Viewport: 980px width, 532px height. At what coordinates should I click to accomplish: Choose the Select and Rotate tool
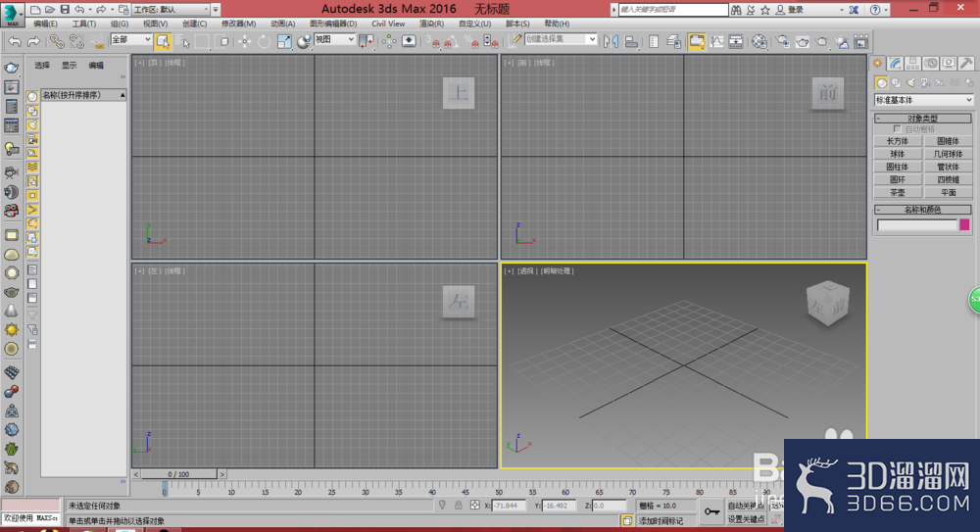(x=265, y=42)
